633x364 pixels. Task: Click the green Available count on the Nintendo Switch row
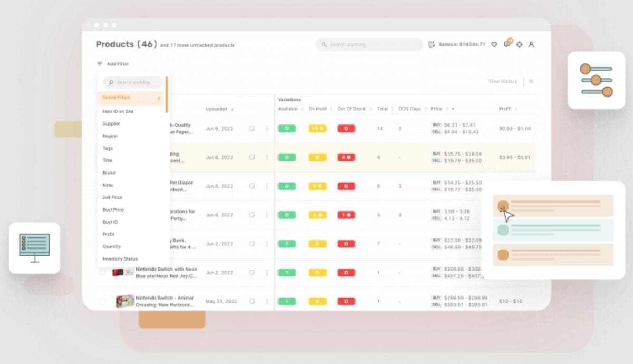286,273
